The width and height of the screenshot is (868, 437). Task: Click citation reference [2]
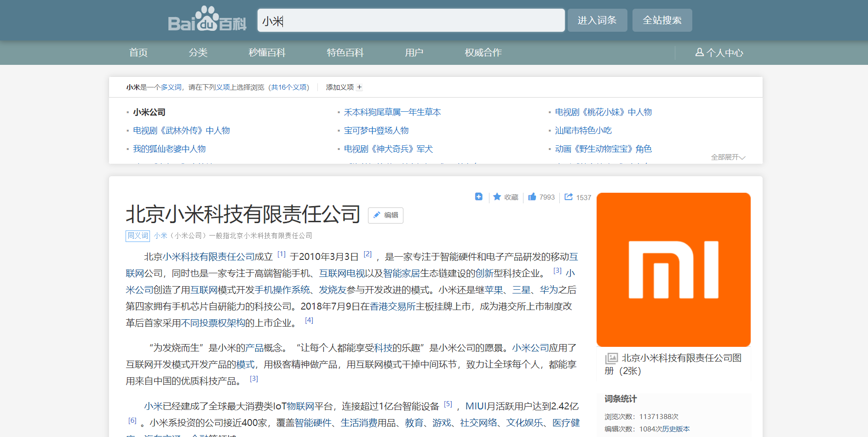click(x=368, y=254)
